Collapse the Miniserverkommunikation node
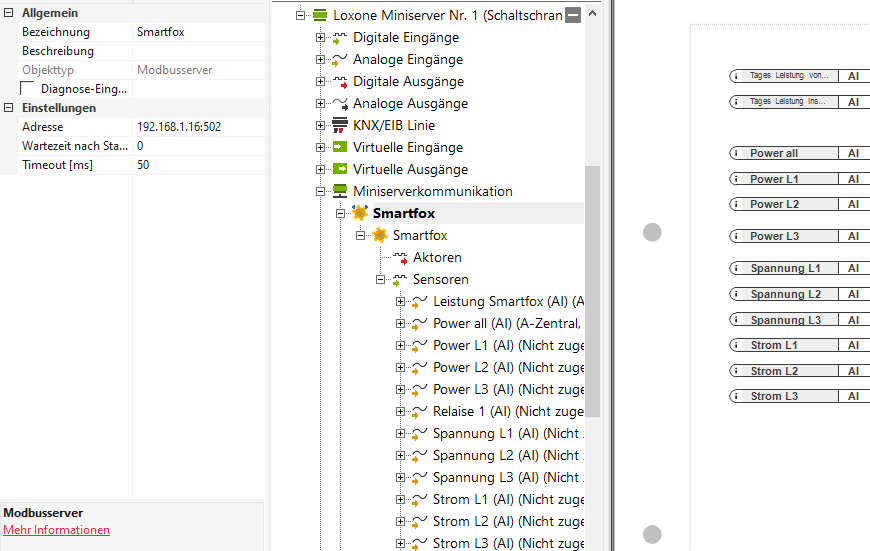870x551 pixels. 320,191
